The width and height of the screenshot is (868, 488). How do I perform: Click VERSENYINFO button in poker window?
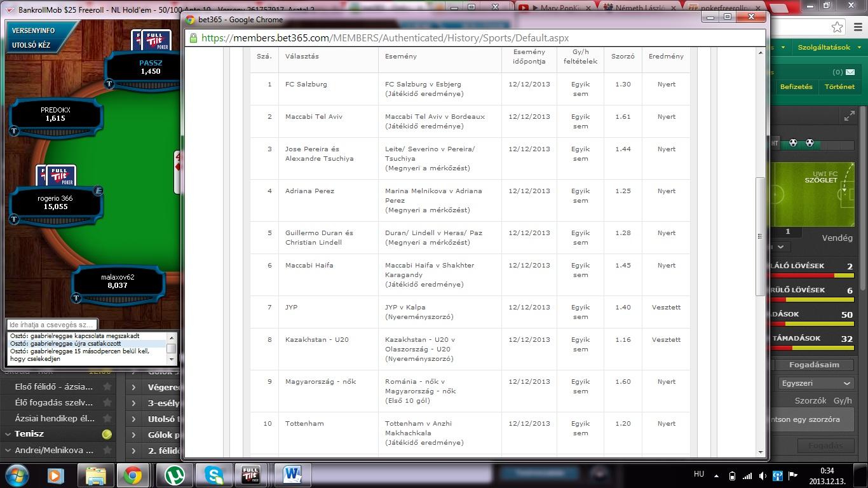point(34,30)
